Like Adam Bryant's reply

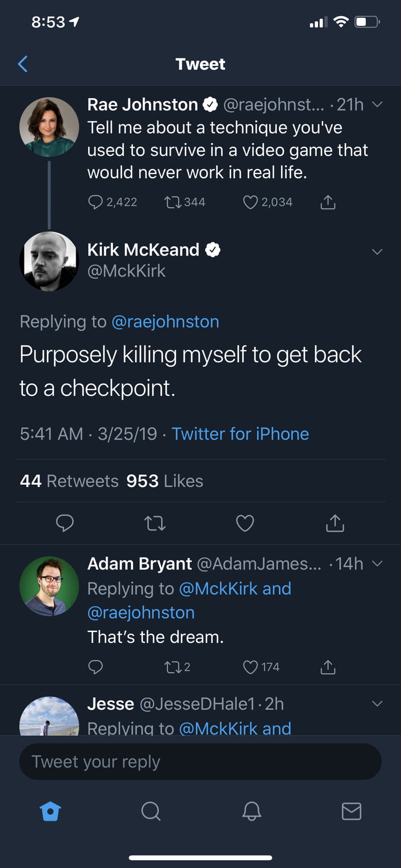tap(250, 667)
